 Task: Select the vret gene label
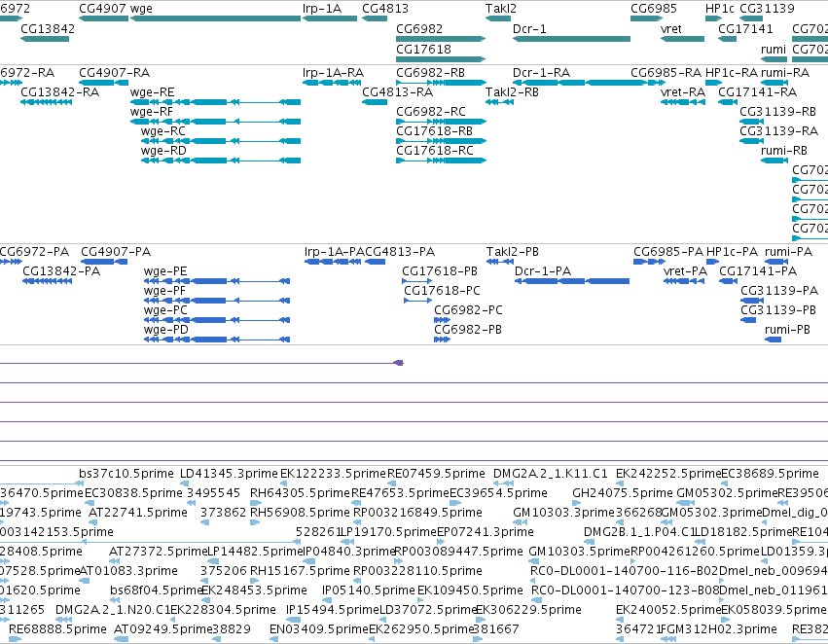coord(671,29)
